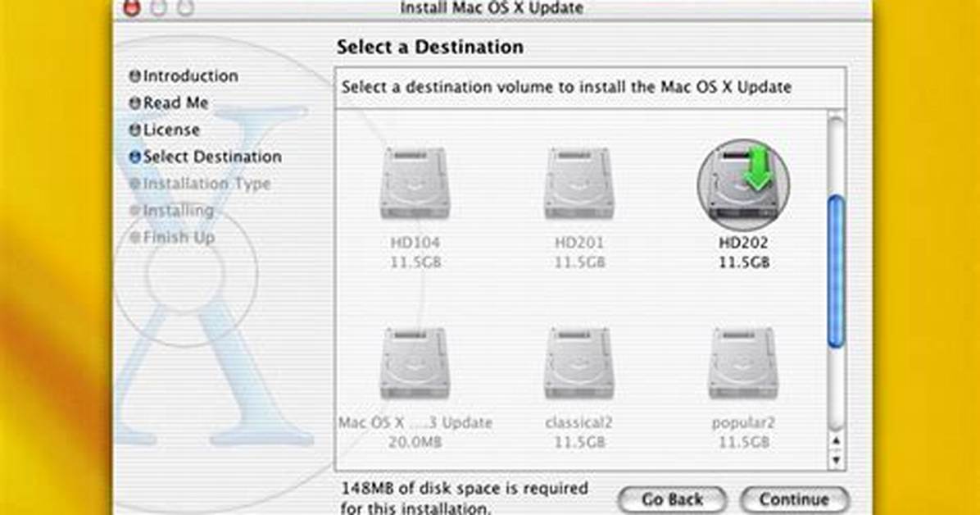Screen dimensions: 980x515
Task: Click the scroll up arrow in volume list
Action: (x=837, y=441)
